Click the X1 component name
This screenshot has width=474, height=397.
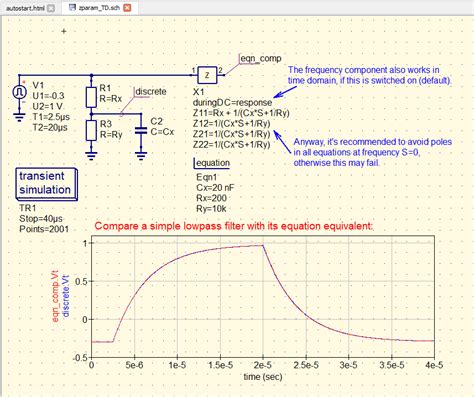coord(198,92)
